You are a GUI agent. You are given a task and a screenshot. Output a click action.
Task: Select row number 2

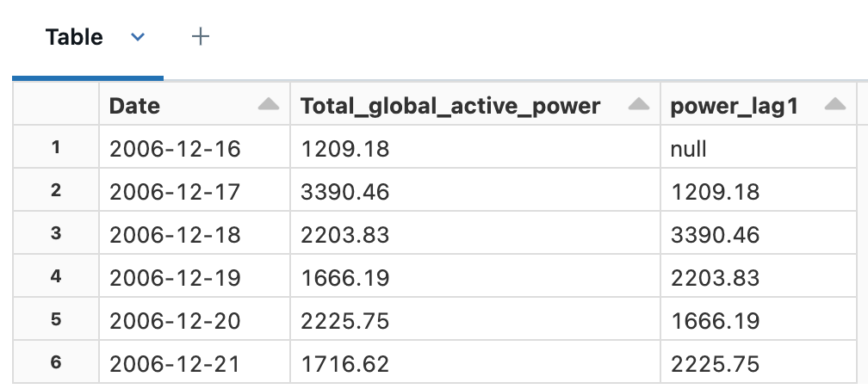(56, 190)
